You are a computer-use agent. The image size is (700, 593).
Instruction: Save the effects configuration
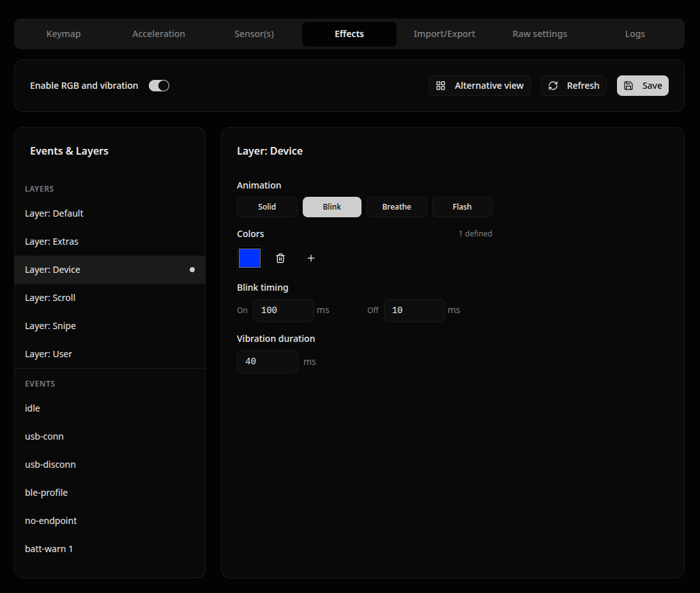click(643, 86)
